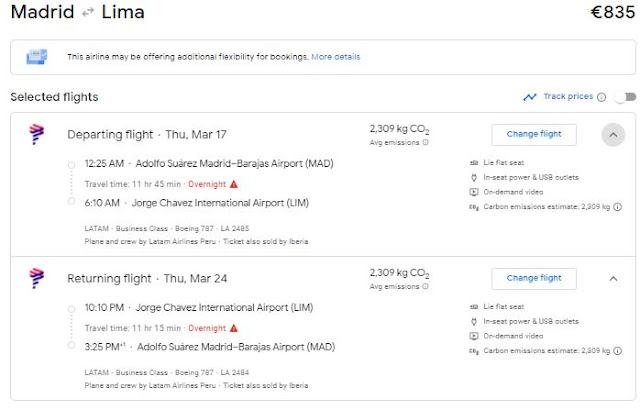Click the returning flight LATAM airline logo
Image resolution: width=640 pixels, height=410 pixels.
[x=37, y=277]
